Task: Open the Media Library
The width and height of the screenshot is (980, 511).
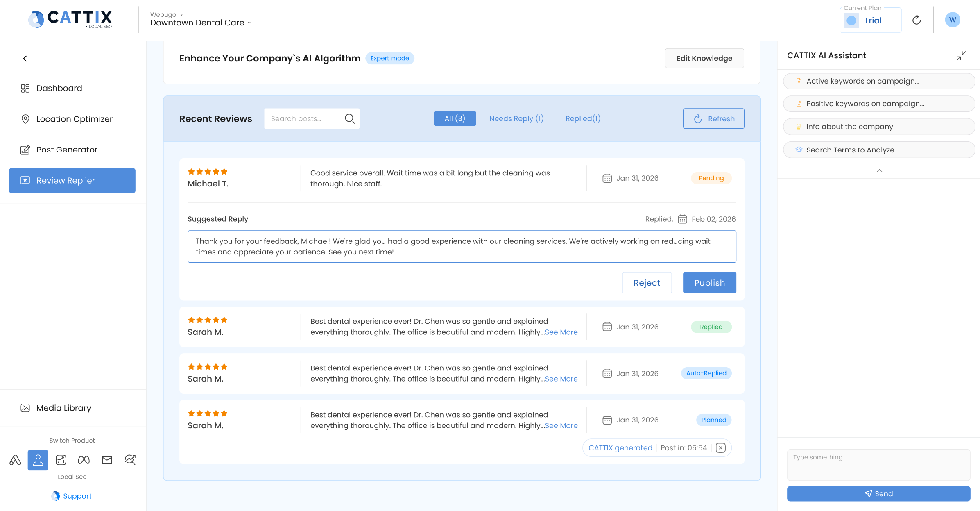Action: [x=63, y=408]
